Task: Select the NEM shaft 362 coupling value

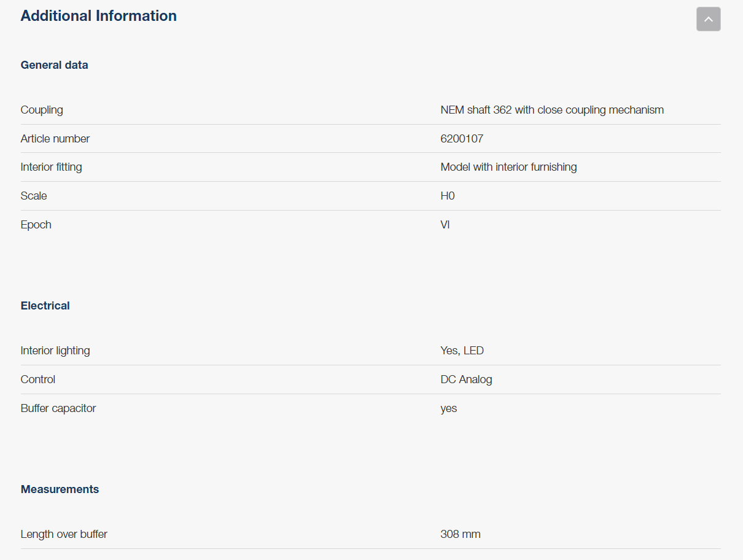Action: (551, 110)
